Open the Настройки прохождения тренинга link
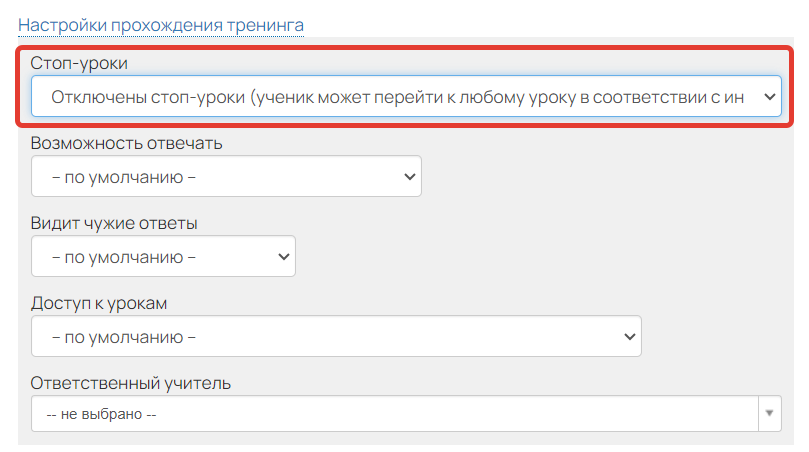The image size is (809, 452). (160, 25)
